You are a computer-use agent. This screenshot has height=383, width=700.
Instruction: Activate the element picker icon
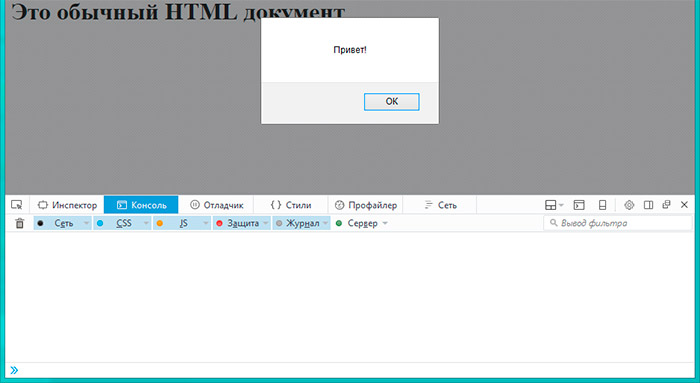(17, 205)
